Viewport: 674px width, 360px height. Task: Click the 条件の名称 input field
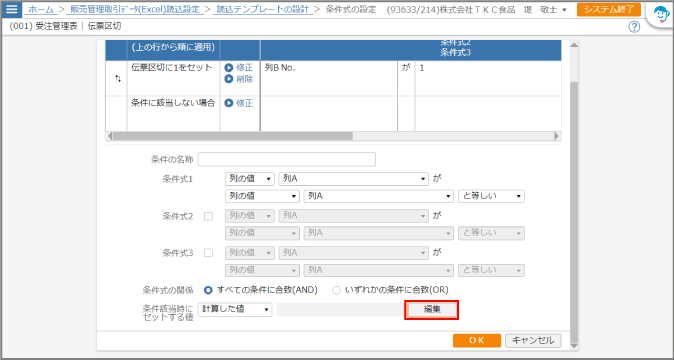click(287, 159)
